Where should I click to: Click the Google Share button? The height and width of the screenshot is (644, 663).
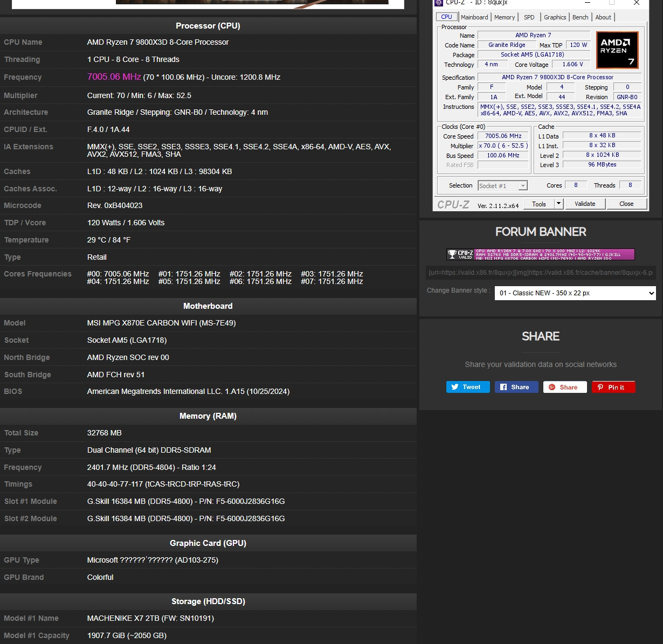[x=565, y=387]
